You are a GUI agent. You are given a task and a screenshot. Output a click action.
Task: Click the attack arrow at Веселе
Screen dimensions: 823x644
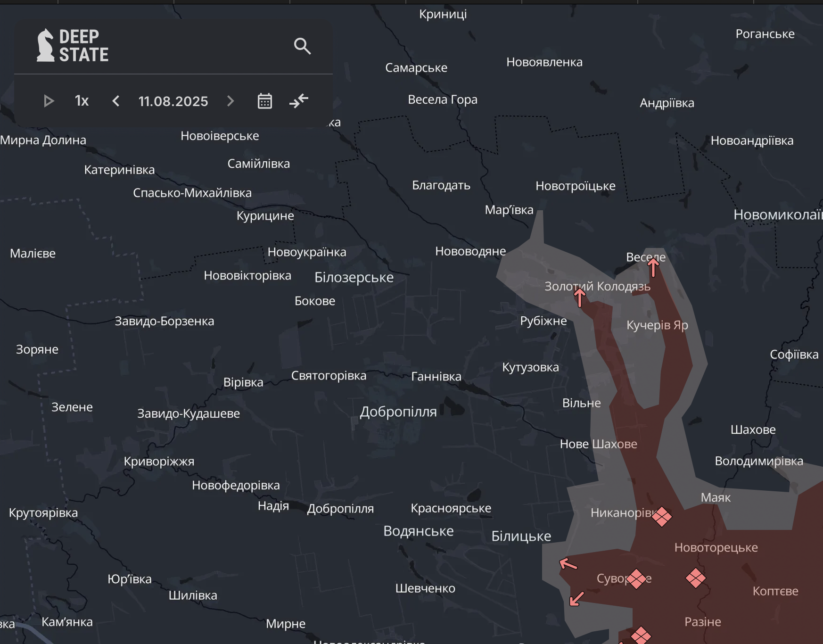(653, 267)
